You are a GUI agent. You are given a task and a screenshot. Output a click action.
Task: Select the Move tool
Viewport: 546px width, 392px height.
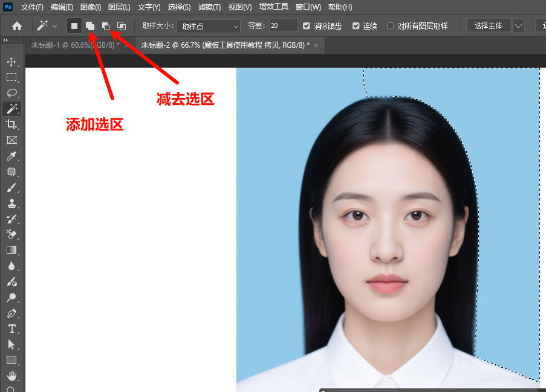11,62
